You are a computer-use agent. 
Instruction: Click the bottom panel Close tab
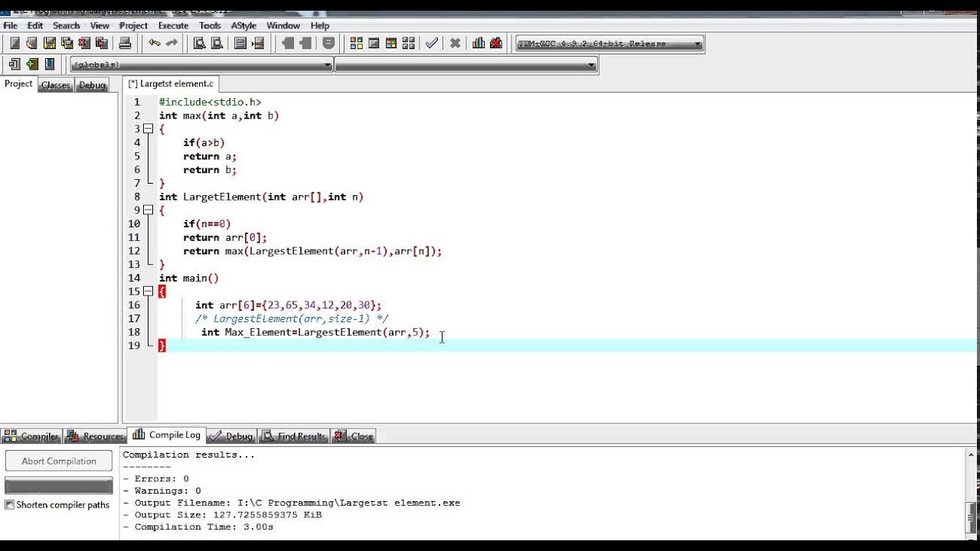click(x=354, y=436)
